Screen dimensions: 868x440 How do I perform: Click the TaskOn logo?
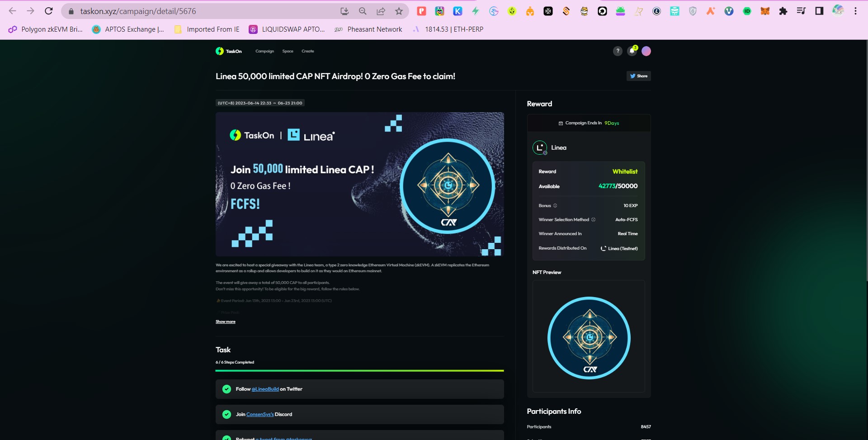(x=229, y=51)
